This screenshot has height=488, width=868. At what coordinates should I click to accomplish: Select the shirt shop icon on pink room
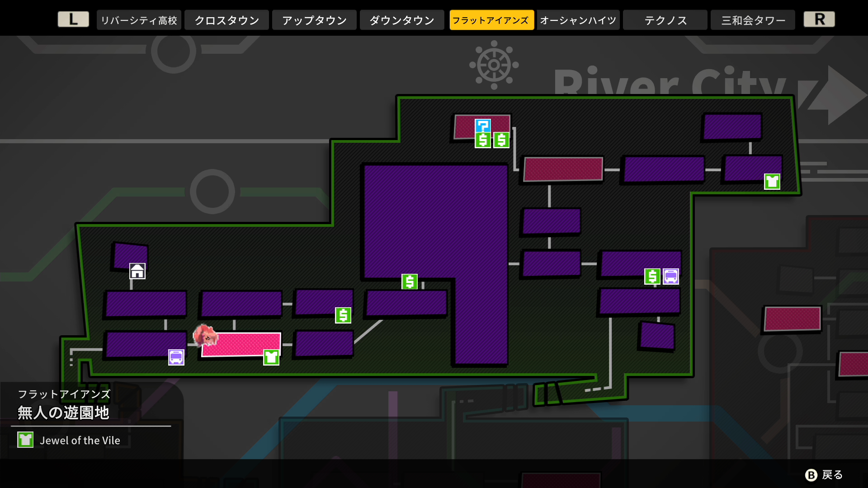point(271,357)
